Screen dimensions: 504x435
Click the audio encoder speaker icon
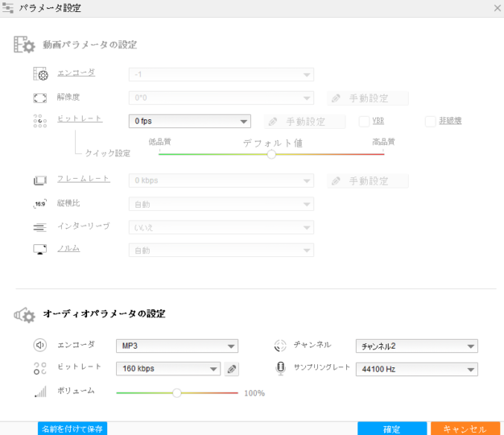point(41,346)
